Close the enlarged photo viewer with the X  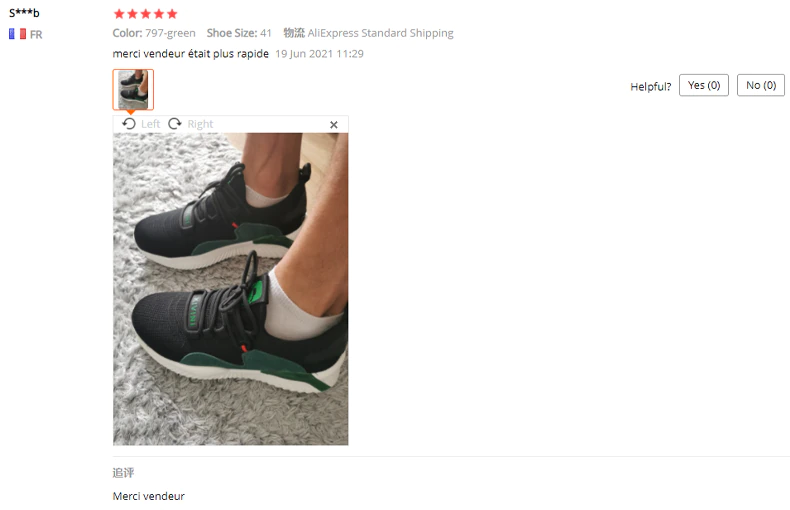pos(334,125)
